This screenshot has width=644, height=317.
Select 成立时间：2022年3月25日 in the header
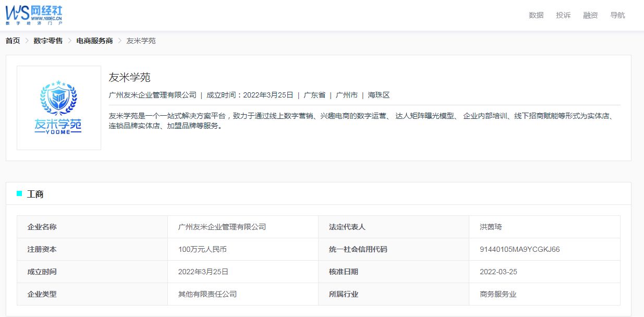coord(250,95)
